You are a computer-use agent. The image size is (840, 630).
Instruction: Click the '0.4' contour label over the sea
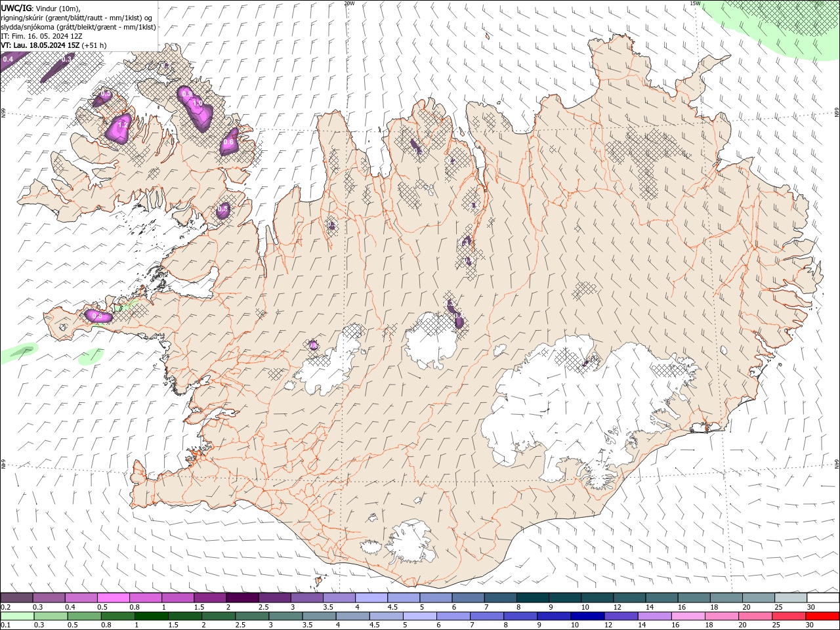[8, 60]
